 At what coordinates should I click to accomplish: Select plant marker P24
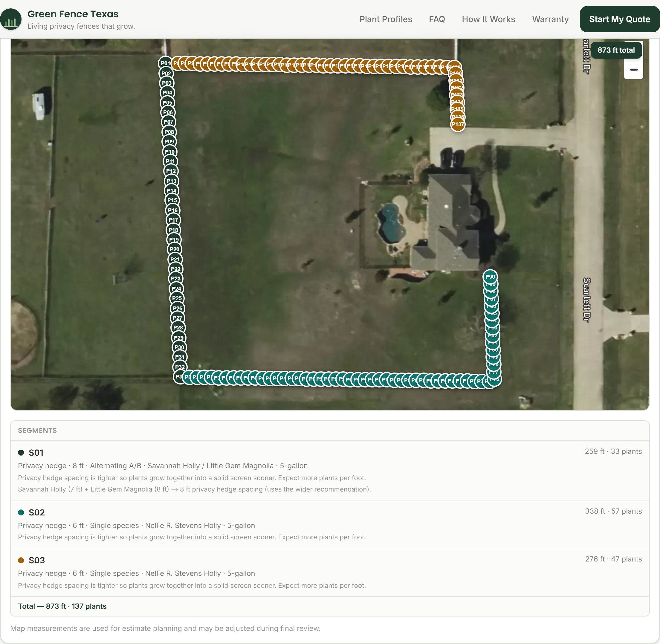pyautogui.click(x=176, y=289)
